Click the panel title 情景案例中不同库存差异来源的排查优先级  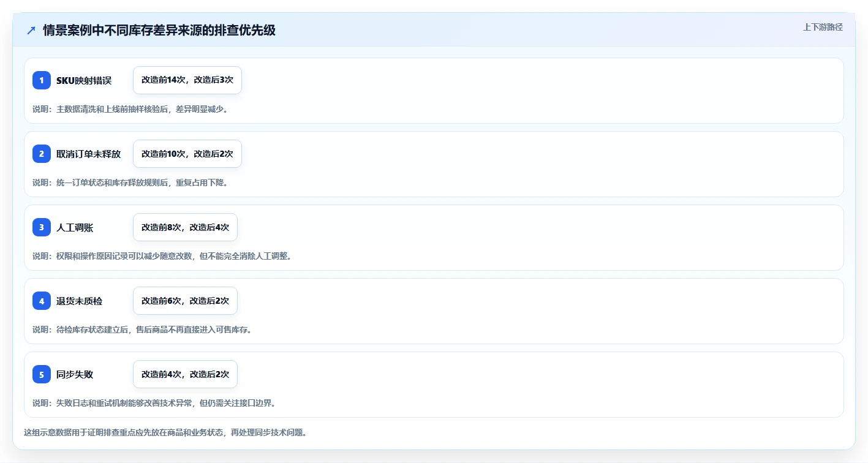point(159,30)
